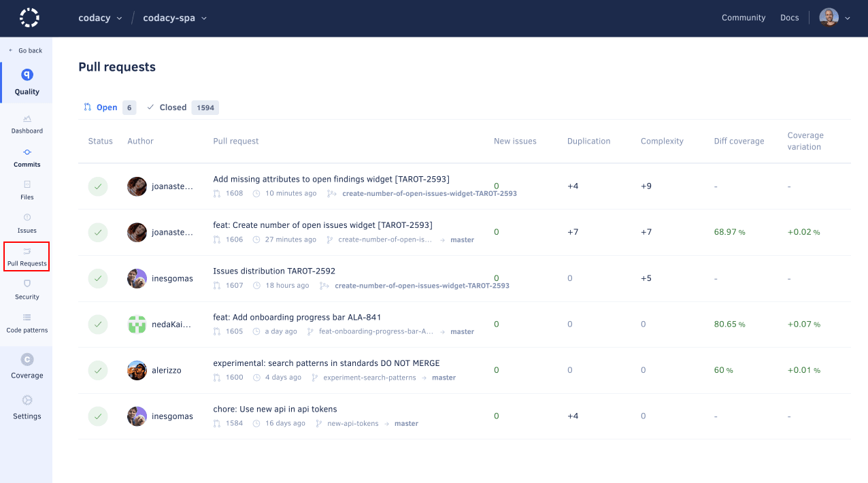This screenshot has height=483, width=868.
Task: Select the Open pull requests tab
Action: click(x=107, y=107)
